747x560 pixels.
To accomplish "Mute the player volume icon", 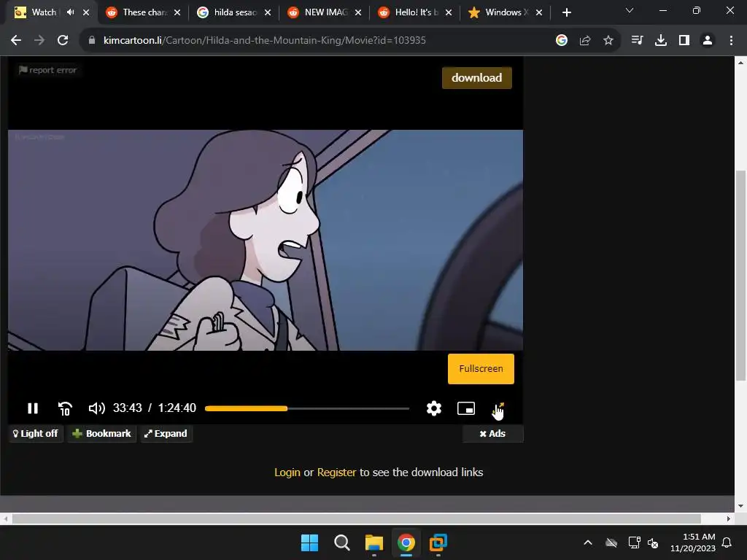I will pos(97,408).
